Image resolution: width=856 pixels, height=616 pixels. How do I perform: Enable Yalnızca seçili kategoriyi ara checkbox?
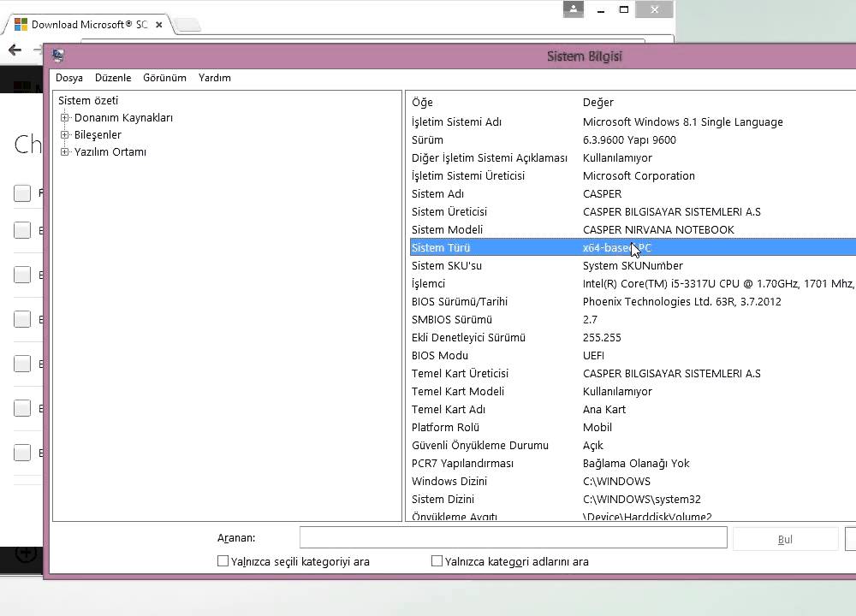tap(223, 561)
